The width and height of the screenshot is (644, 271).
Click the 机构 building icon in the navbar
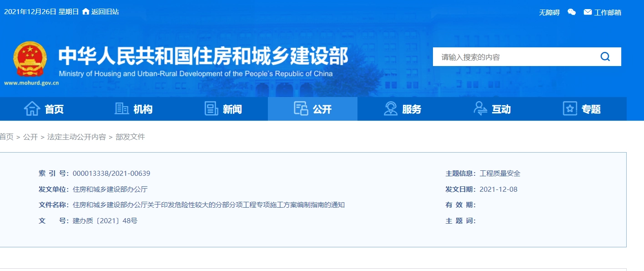[x=121, y=109]
